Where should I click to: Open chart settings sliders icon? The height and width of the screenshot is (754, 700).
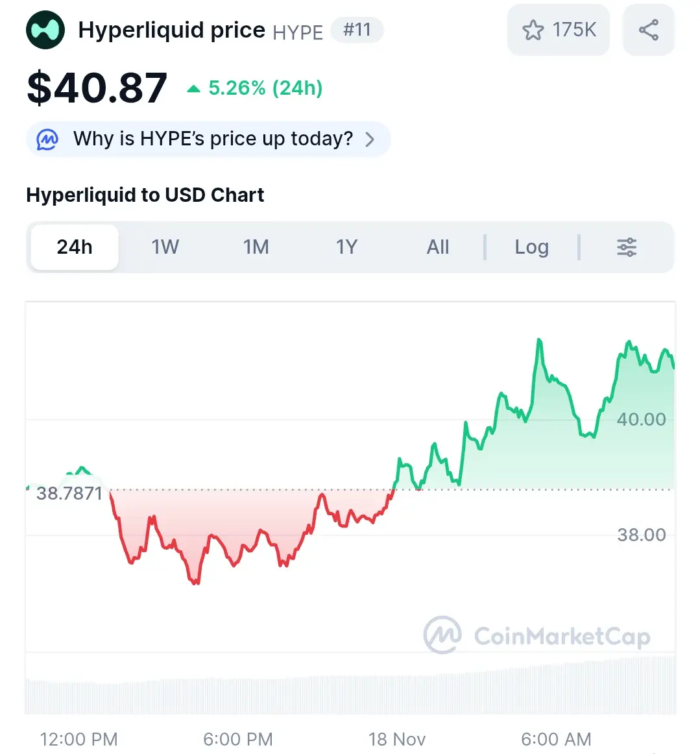627,247
